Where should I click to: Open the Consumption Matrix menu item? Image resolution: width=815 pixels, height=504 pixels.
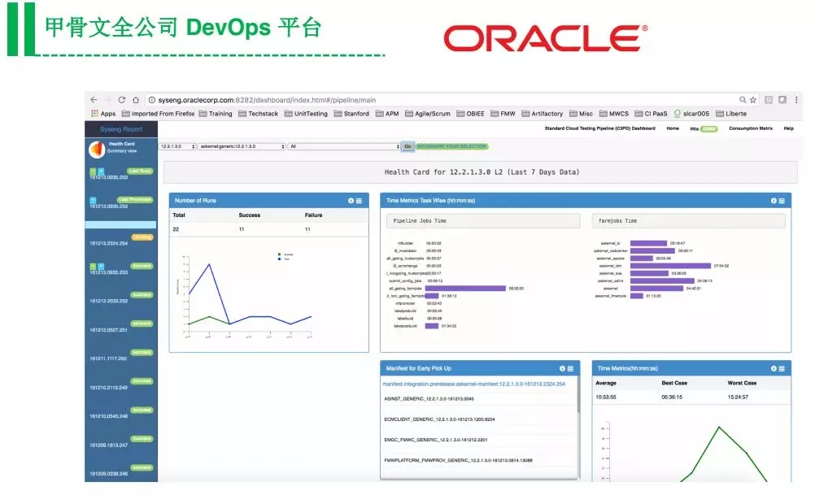click(751, 128)
